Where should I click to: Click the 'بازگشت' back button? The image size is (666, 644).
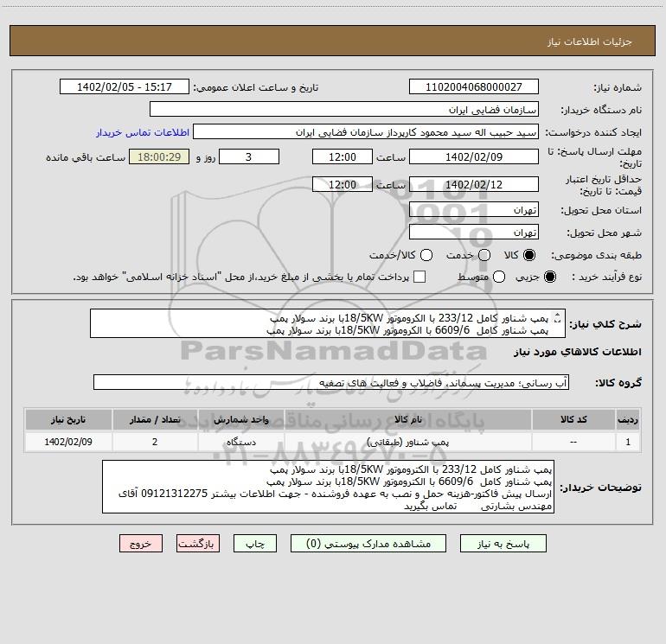(198, 544)
